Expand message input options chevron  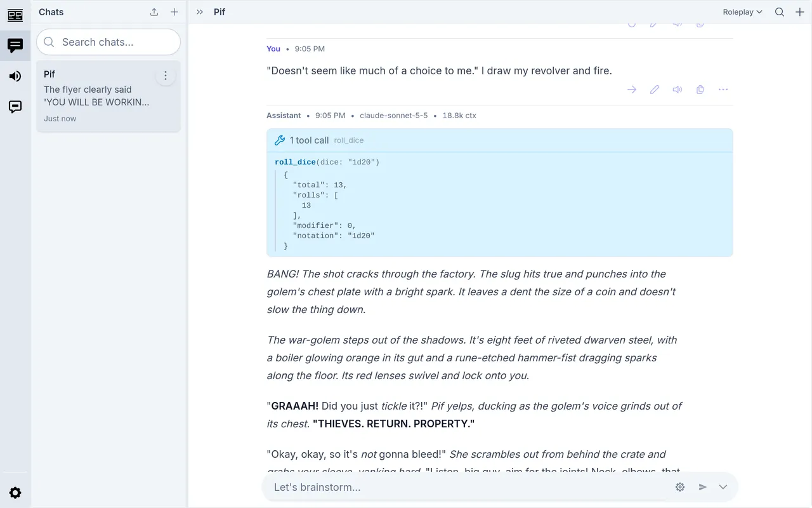pos(723,487)
